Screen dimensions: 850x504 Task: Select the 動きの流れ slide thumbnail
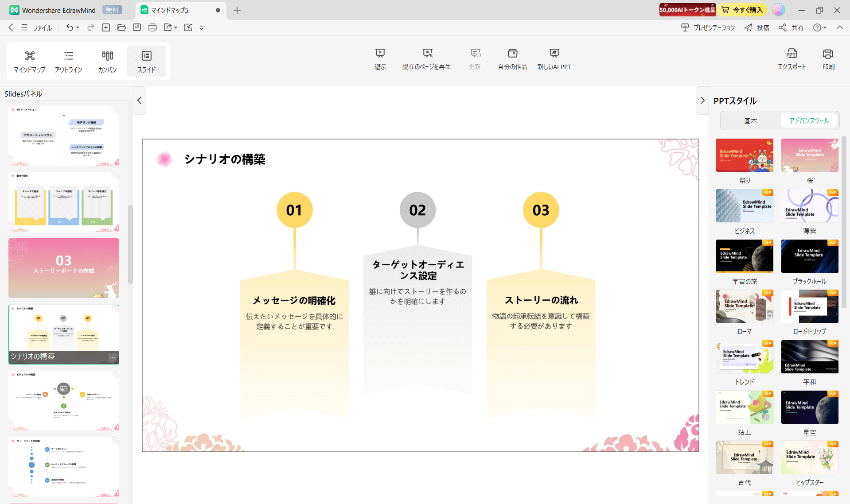pos(64,202)
